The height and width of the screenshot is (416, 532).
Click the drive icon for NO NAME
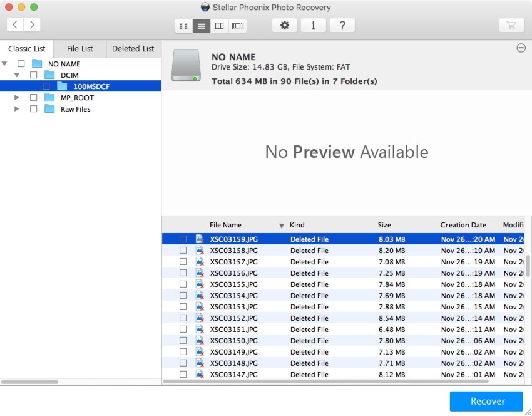tap(186, 65)
